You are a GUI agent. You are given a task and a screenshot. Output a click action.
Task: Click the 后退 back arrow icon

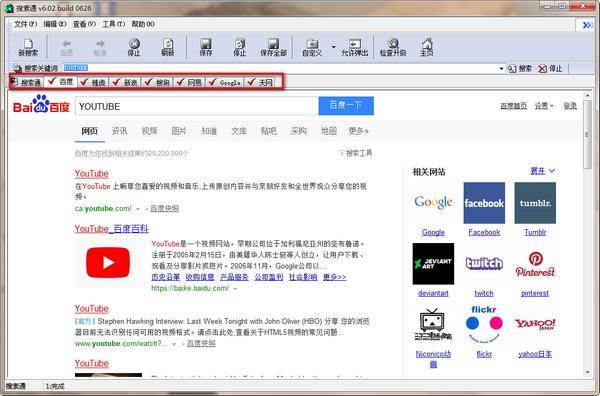[67, 47]
